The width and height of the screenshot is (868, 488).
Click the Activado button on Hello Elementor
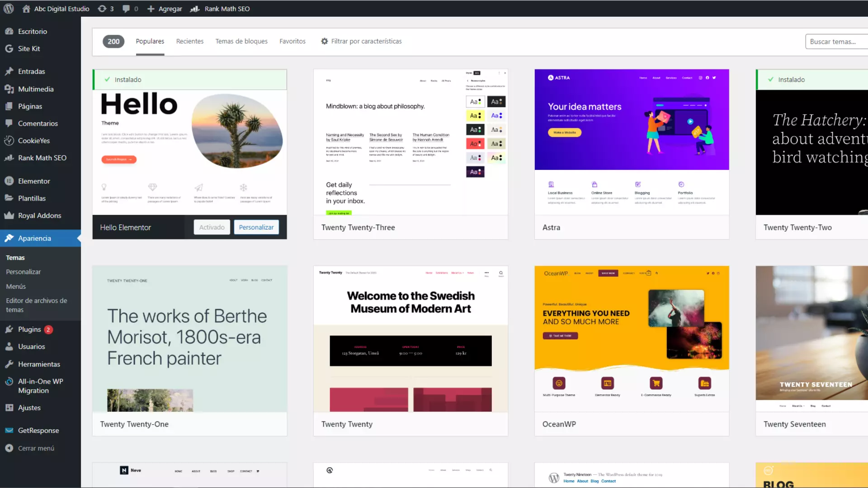point(212,227)
